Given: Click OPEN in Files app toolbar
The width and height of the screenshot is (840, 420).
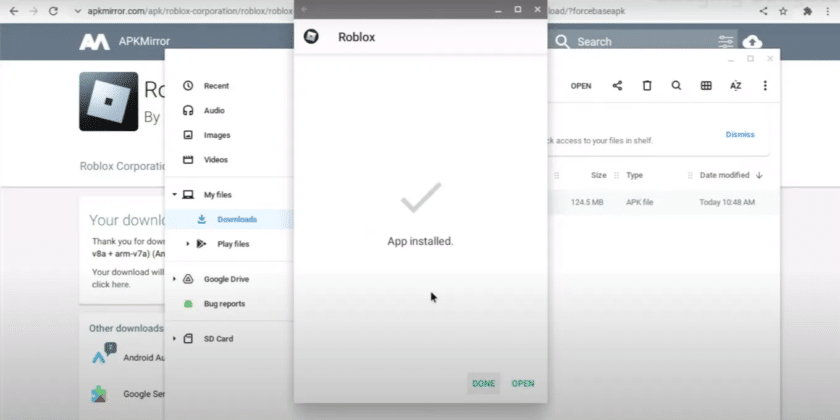Looking at the screenshot, I should click(581, 86).
